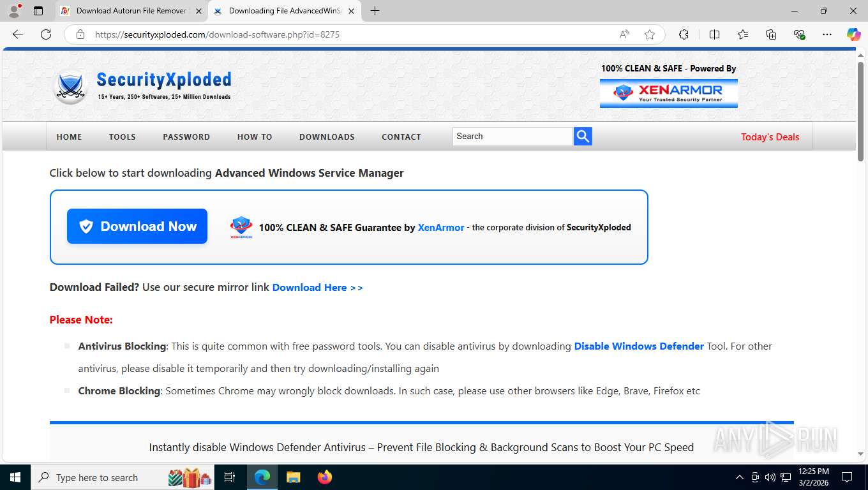Click the SecurityXploded shield logo
This screenshot has height=490, width=868.
70,86
